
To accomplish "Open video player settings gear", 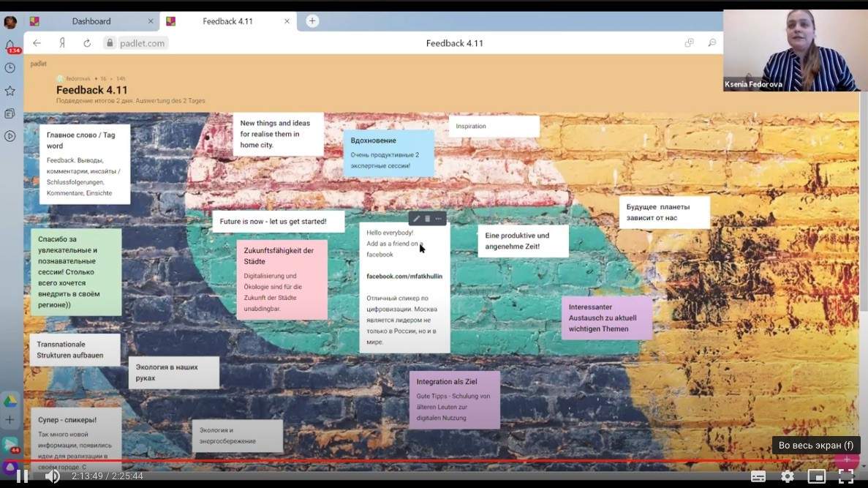I will coord(787,476).
